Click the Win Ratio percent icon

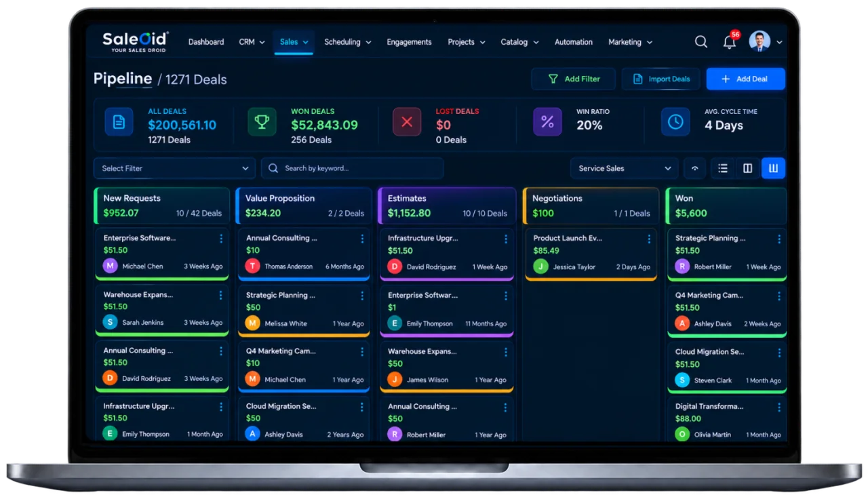click(x=547, y=122)
